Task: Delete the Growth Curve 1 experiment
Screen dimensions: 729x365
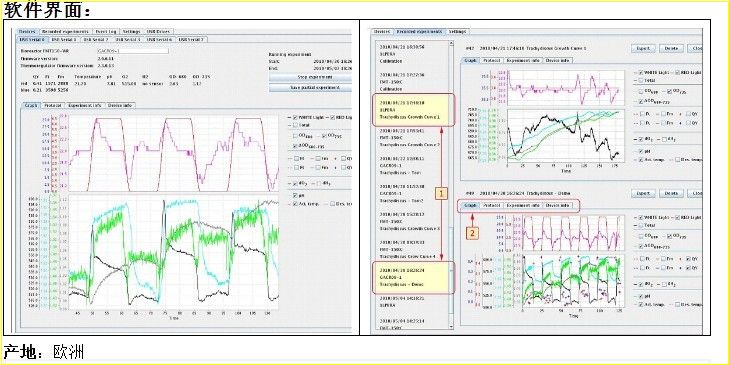Action: click(671, 48)
